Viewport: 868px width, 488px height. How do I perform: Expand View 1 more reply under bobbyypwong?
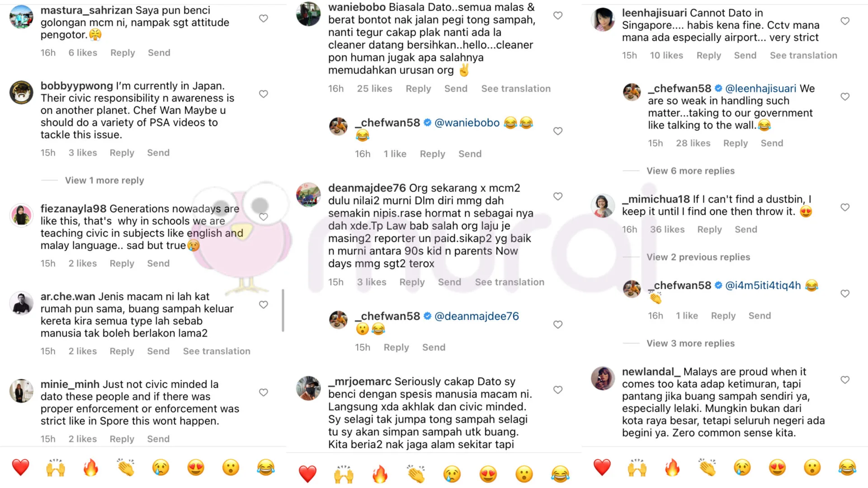pos(104,180)
